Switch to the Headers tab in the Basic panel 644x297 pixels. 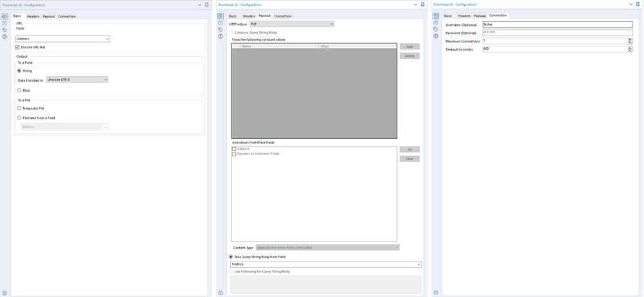(34, 16)
